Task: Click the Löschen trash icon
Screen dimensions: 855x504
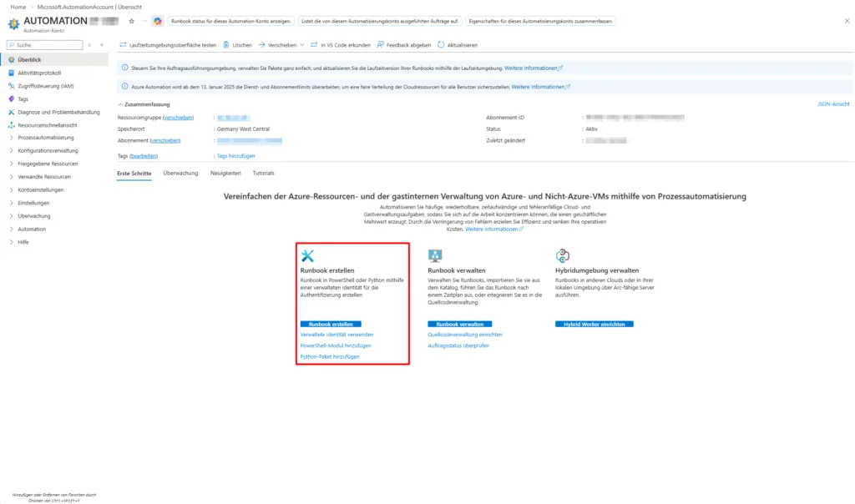Action: pyautogui.click(x=227, y=45)
